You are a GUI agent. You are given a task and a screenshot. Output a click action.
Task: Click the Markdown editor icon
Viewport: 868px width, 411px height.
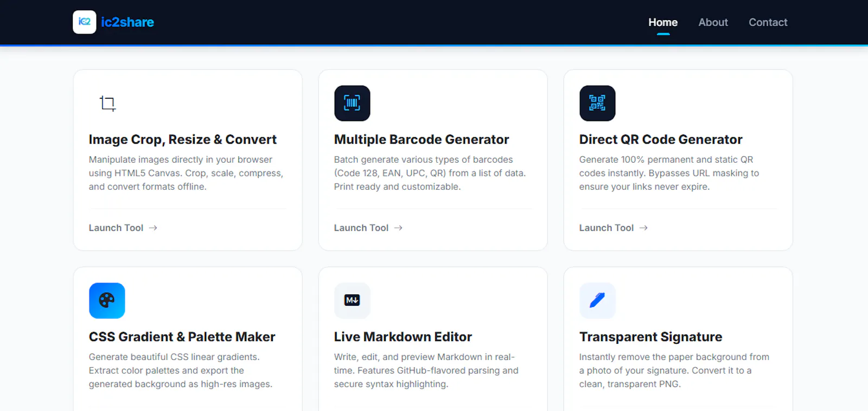tap(352, 300)
